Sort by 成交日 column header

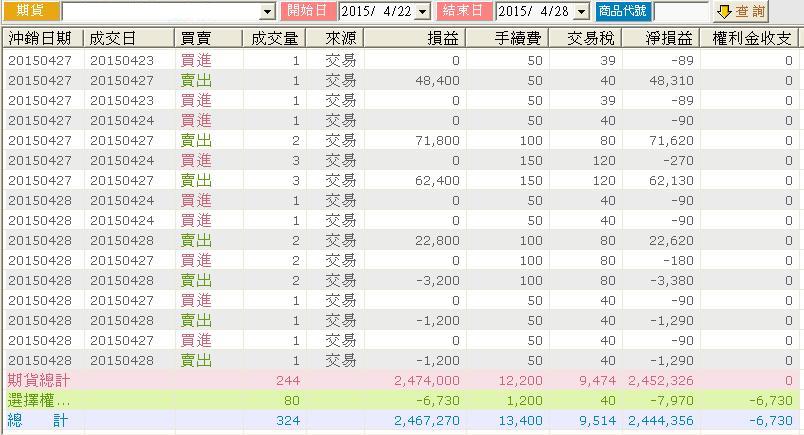[x=129, y=38]
